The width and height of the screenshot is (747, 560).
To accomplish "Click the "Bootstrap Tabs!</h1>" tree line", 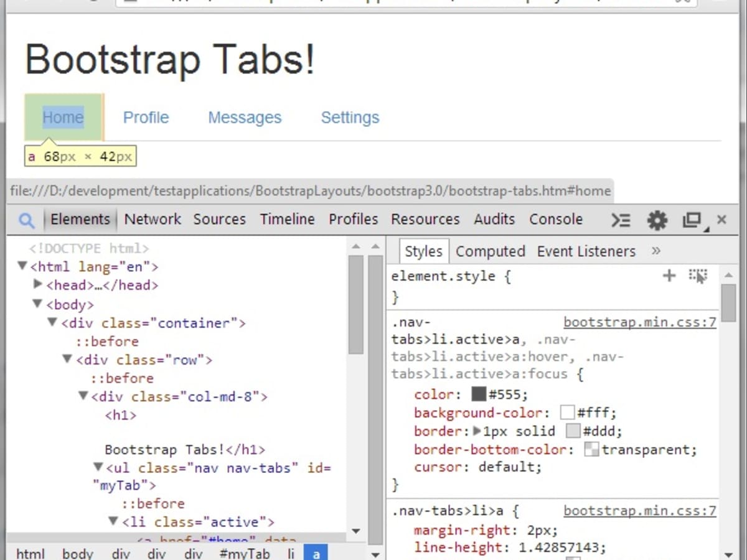I will click(x=185, y=449).
